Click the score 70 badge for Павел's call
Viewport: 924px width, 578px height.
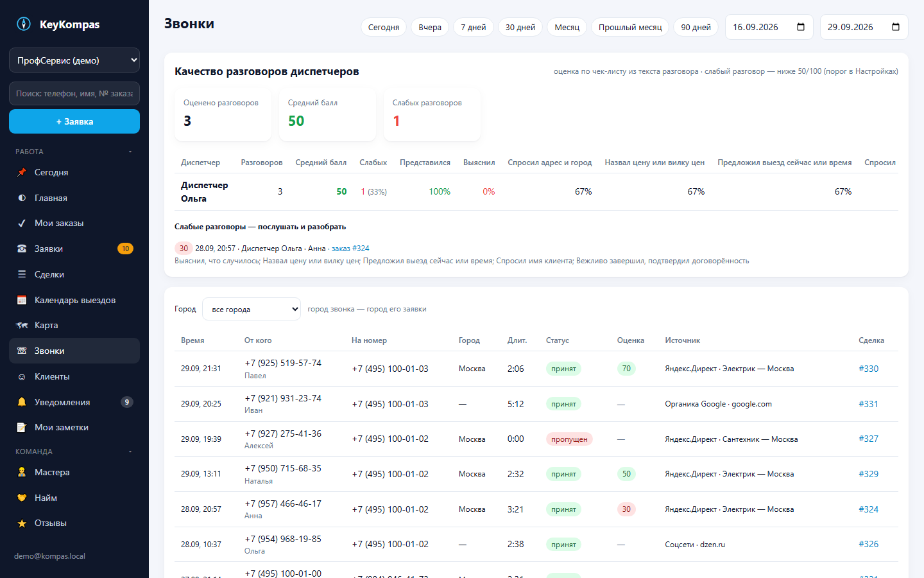pos(626,369)
